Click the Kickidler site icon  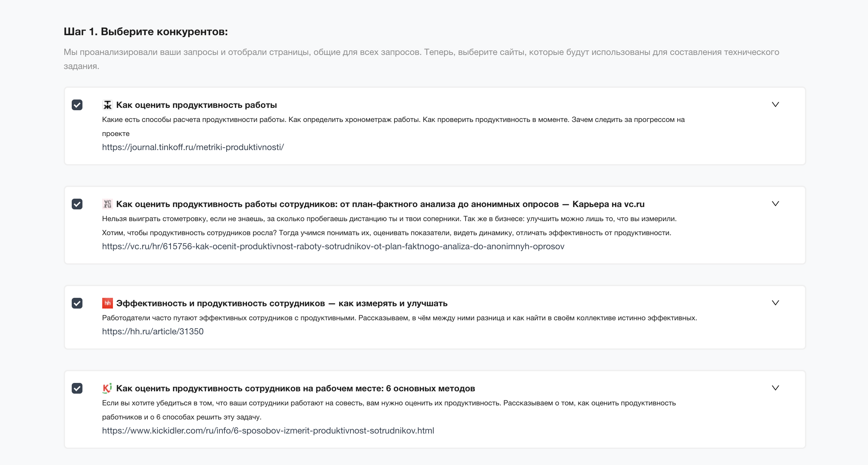point(107,388)
